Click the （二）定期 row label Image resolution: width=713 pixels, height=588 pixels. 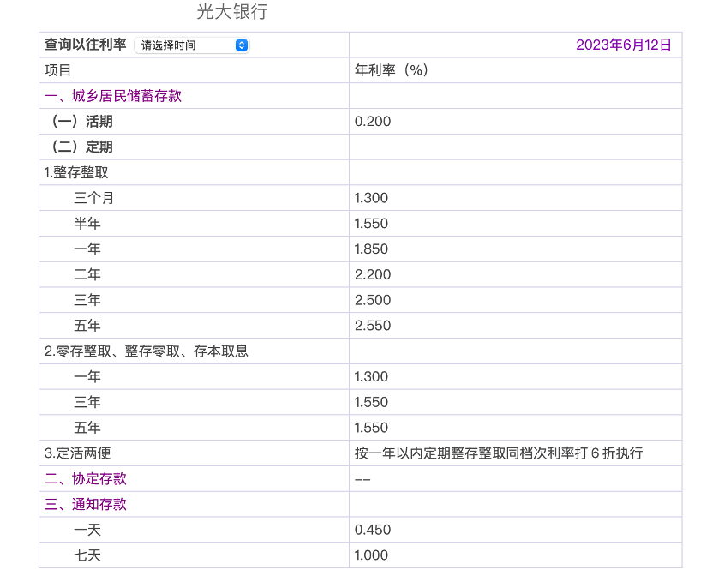[x=79, y=147]
